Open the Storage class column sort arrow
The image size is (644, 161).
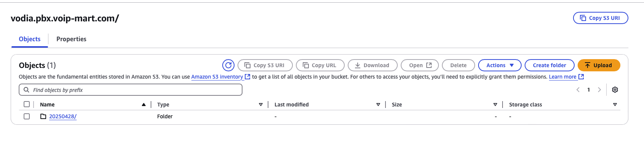pyautogui.click(x=615, y=105)
